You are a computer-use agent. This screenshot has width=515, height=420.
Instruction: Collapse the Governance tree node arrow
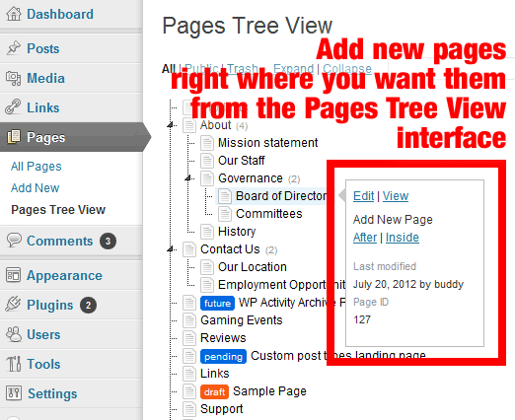[x=188, y=178]
